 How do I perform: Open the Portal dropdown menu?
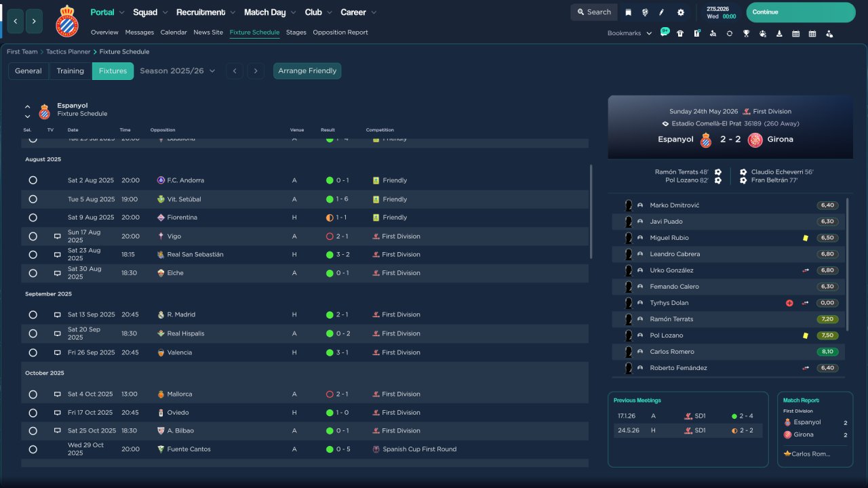(x=108, y=12)
